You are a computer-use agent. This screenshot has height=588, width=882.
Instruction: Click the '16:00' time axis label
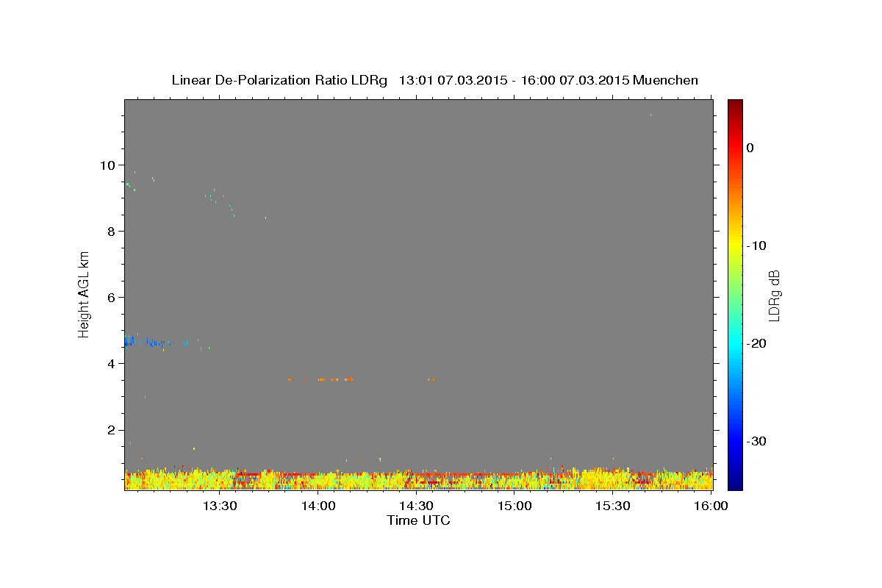711,506
